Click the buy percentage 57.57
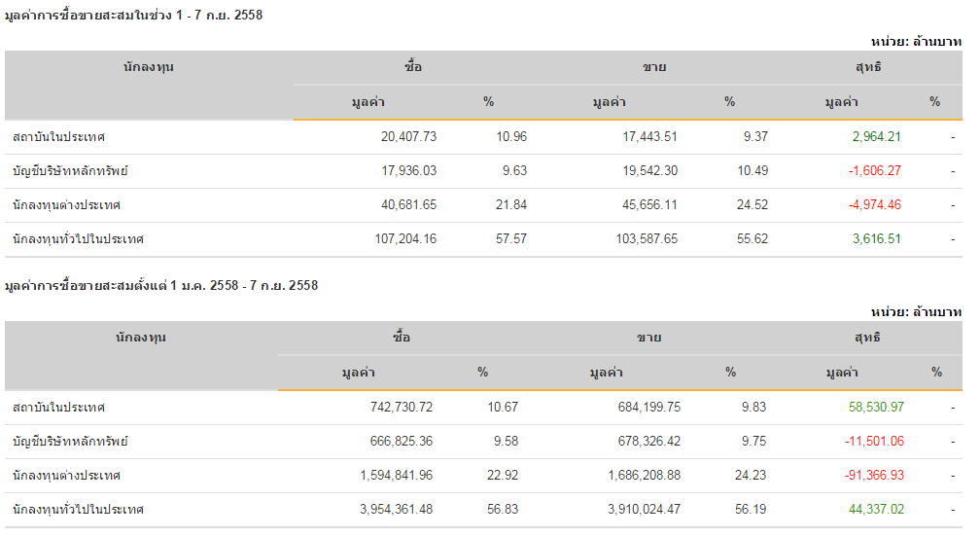980x537 pixels. tap(511, 238)
